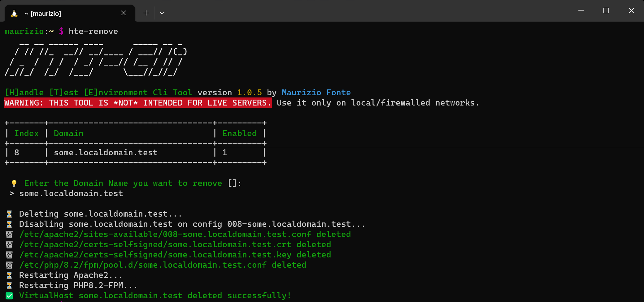Image resolution: width=644 pixels, height=302 pixels.
Task: Maximize the terminal window
Action: point(606,11)
